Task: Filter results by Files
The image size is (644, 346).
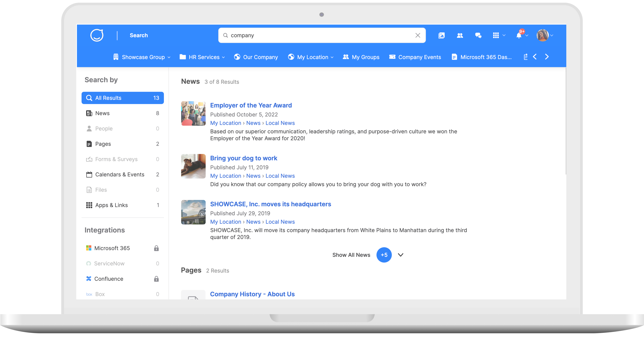Action: point(123,190)
